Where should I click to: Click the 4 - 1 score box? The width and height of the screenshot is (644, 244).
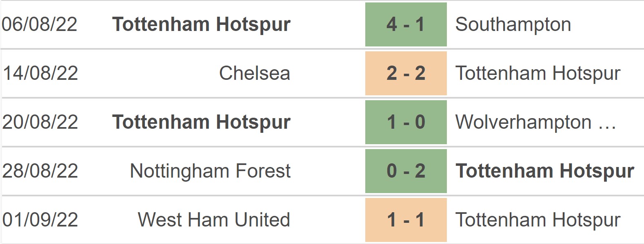point(406,24)
